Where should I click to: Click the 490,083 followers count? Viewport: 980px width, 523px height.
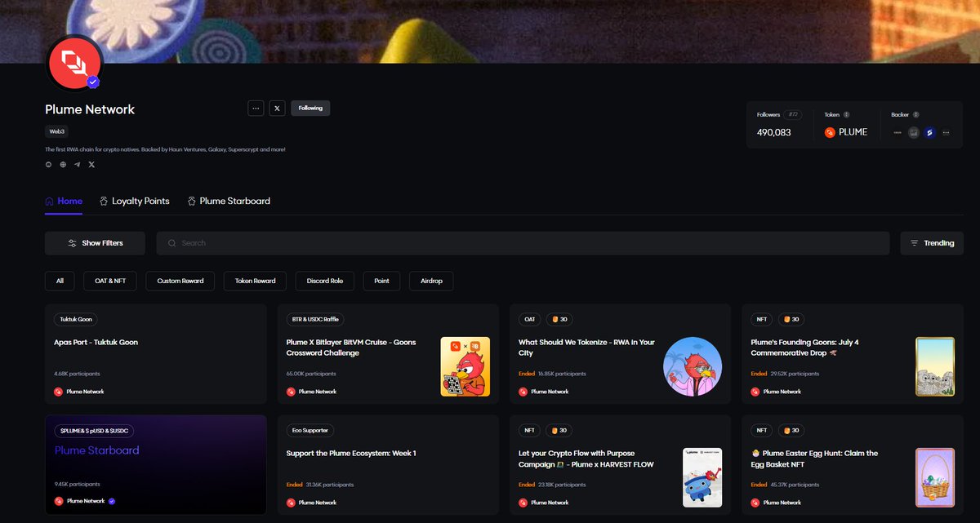coord(774,132)
